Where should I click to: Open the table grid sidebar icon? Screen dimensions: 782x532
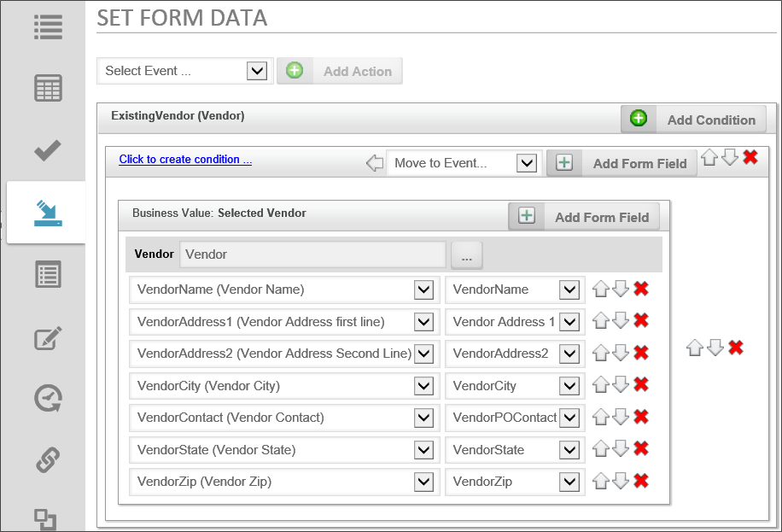coord(48,88)
